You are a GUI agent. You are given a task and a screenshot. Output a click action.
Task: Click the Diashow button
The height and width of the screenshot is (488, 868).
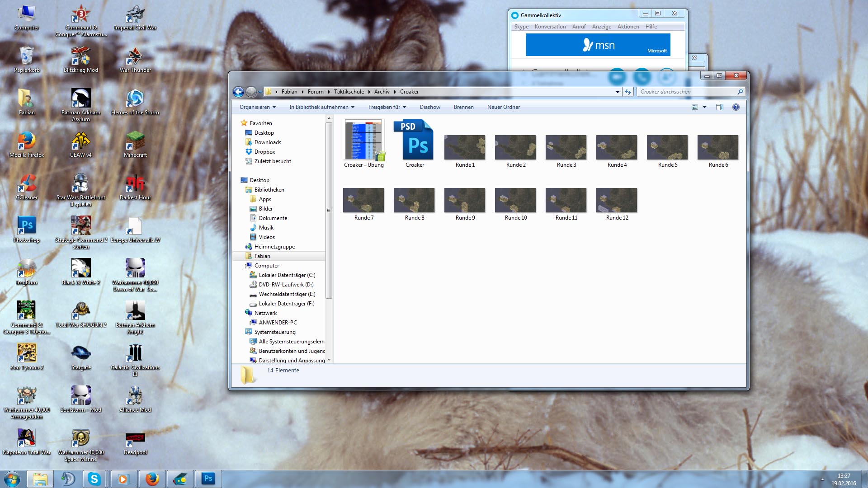(x=429, y=107)
